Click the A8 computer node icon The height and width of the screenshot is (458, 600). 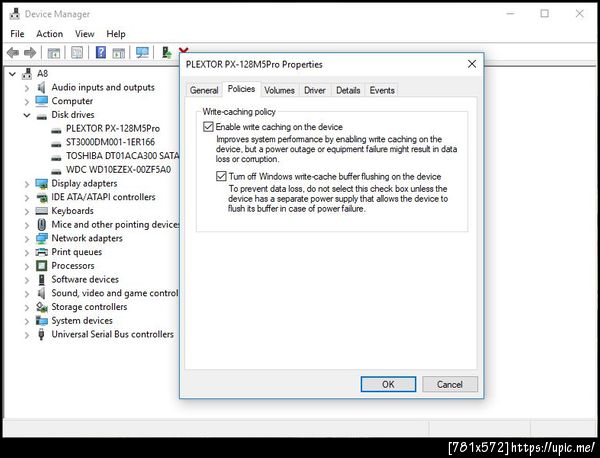click(x=27, y=73)
